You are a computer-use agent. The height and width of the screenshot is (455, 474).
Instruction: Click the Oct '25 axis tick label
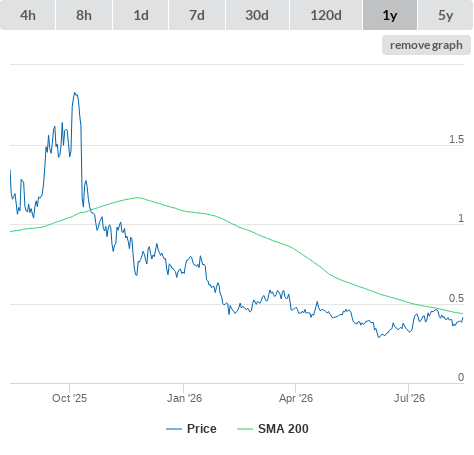(69, 398)
